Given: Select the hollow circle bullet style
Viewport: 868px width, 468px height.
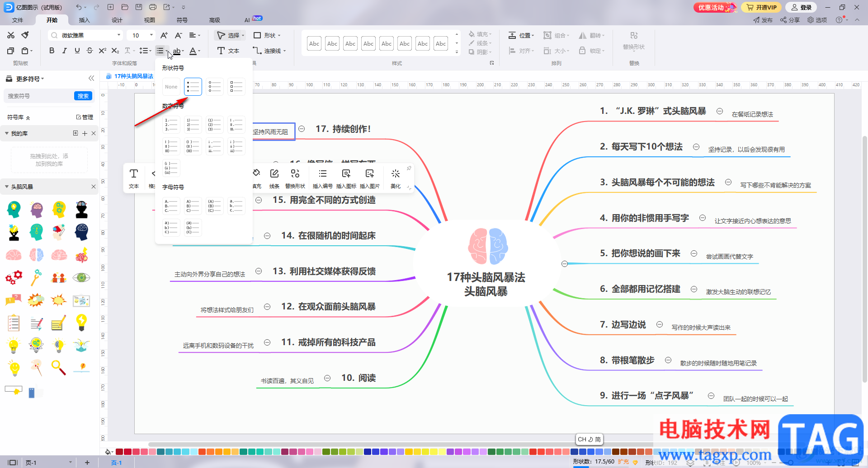Looking at the screenshot, I should [215, 87].
